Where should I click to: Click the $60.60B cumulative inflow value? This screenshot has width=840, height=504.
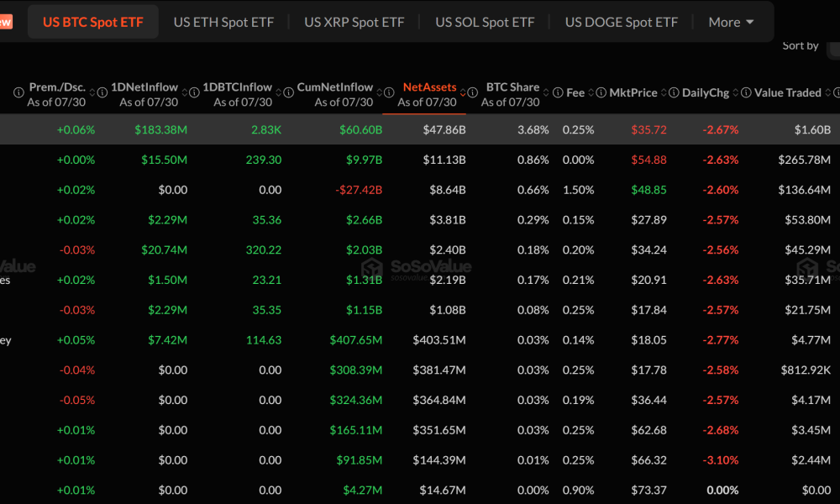tap(360, 129)
